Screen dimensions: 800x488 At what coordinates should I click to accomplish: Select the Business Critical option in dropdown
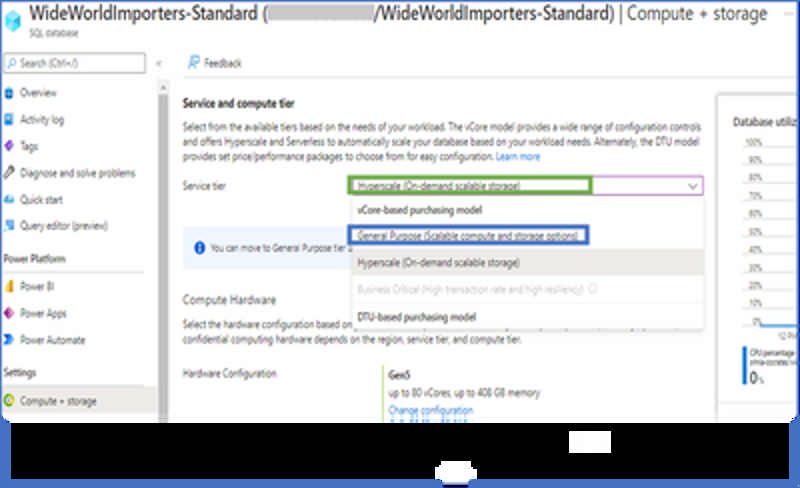click(528, 289)
